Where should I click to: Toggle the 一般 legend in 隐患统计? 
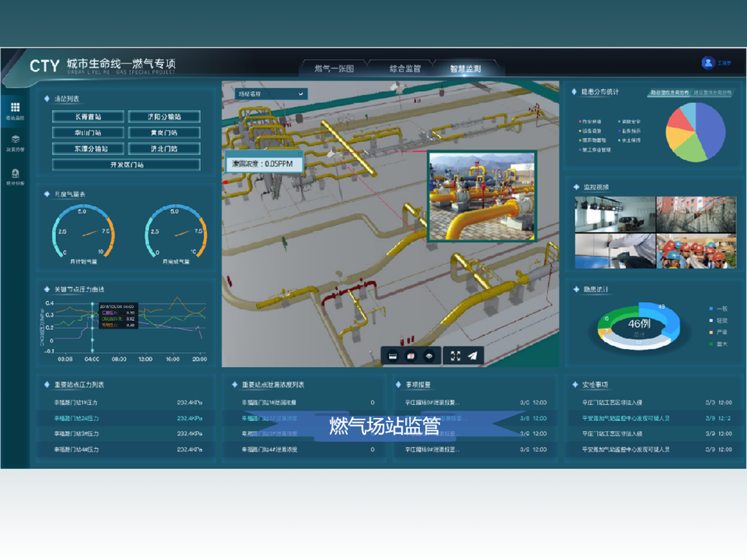(718, 309)
